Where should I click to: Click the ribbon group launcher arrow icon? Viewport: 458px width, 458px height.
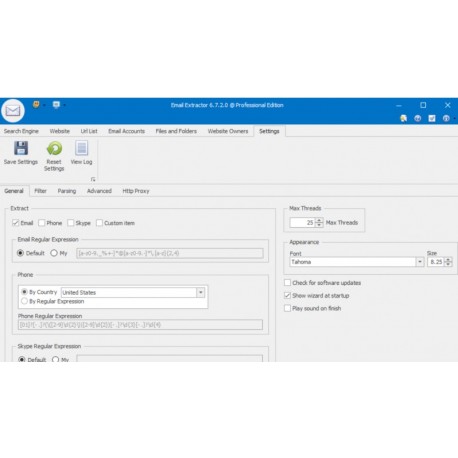pyautogui.click(x=93, y=179)
